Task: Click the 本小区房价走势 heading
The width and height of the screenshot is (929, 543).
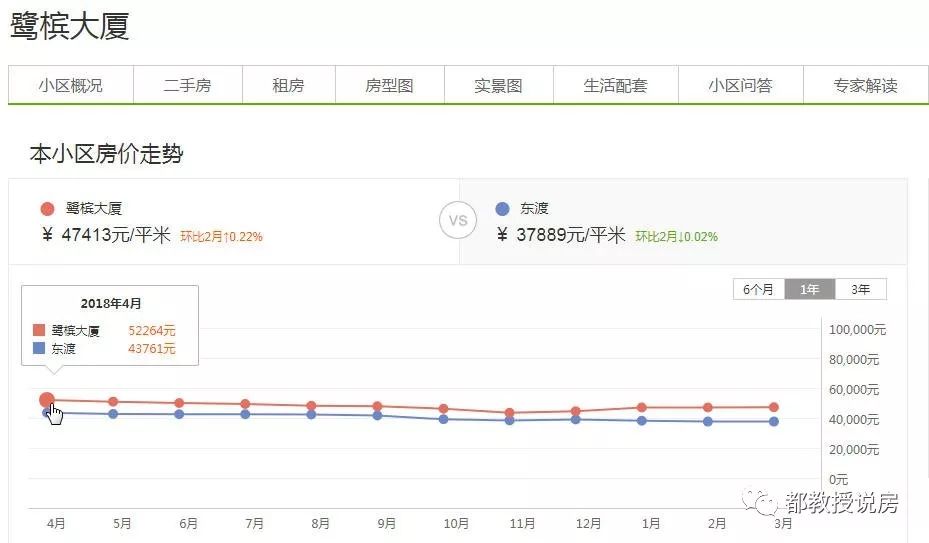Action: (x=107, y=154)
